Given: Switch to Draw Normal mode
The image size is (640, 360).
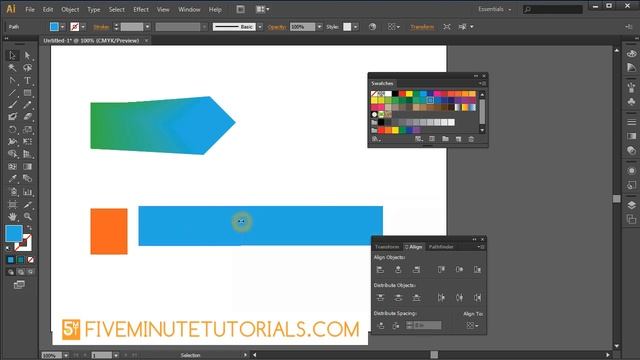Looking at the screenshot, I should (x=11, y=272).
